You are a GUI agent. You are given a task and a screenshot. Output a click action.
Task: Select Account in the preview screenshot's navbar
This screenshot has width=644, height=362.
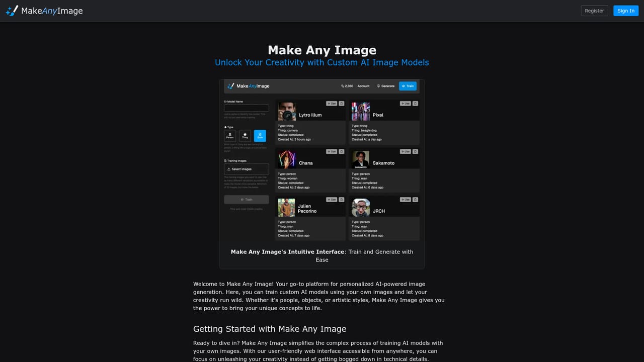[363, 86]
